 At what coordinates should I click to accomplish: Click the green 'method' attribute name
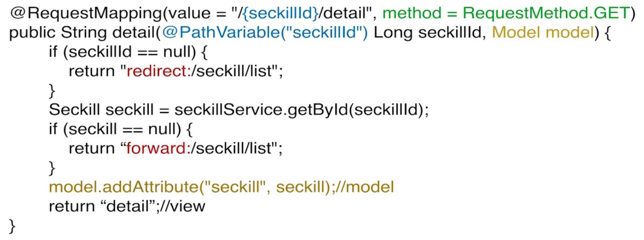click(x=412, y=13)
